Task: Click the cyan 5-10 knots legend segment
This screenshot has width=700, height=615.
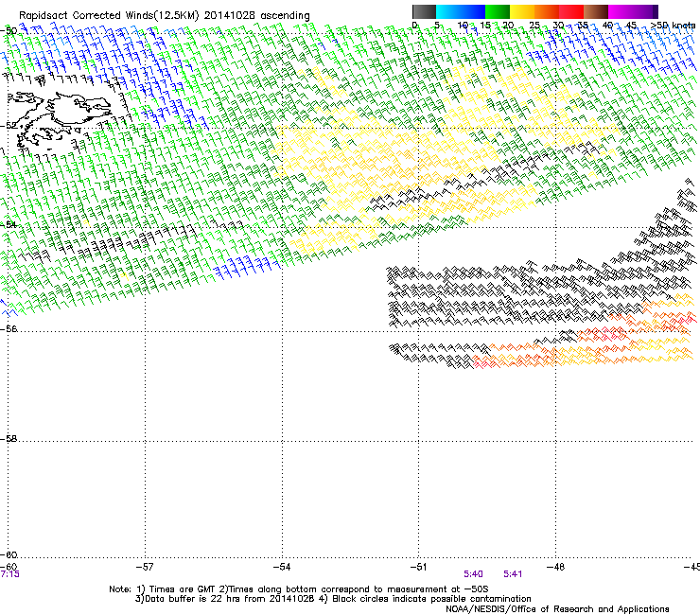Action: click(x=448, y=11)
